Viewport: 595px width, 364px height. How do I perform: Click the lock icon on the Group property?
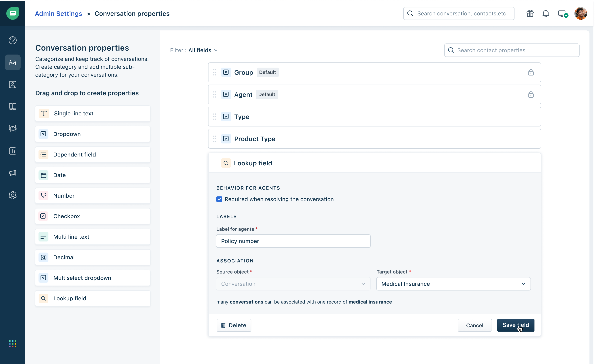tap(531, 72)
